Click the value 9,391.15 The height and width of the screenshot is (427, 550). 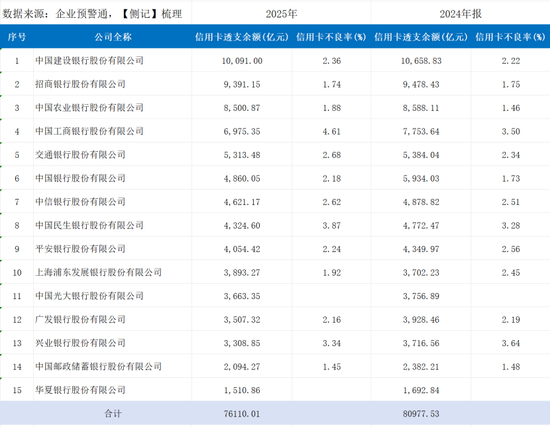click(x=242, y=85)
